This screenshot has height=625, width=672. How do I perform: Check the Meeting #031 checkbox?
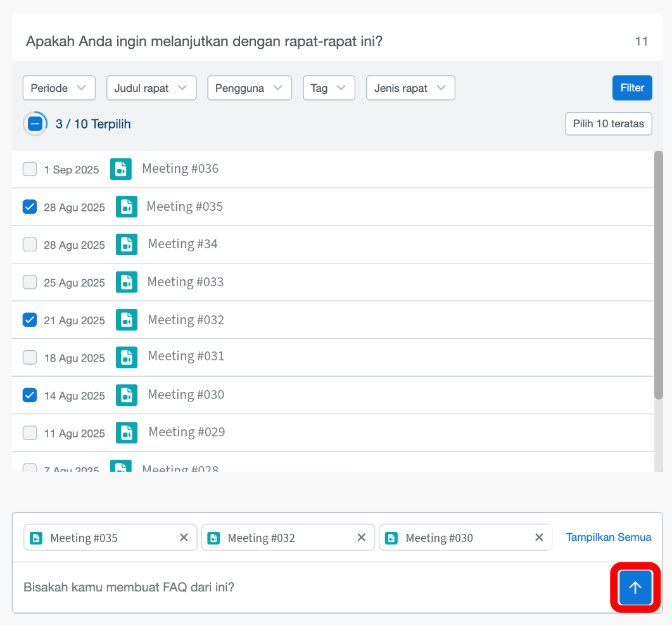[x=30, y=357]
